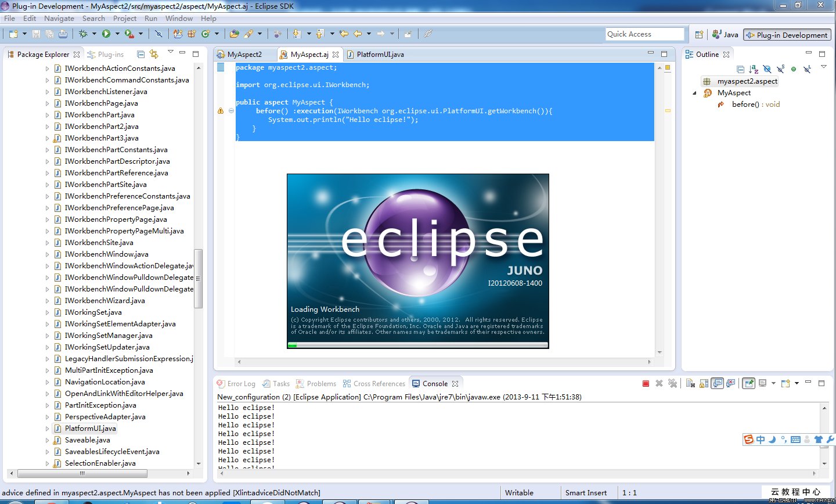The image size is (836, 504).
Task: Collapse the MyAspect node in Outline
Action: click(x=694, y=93)
